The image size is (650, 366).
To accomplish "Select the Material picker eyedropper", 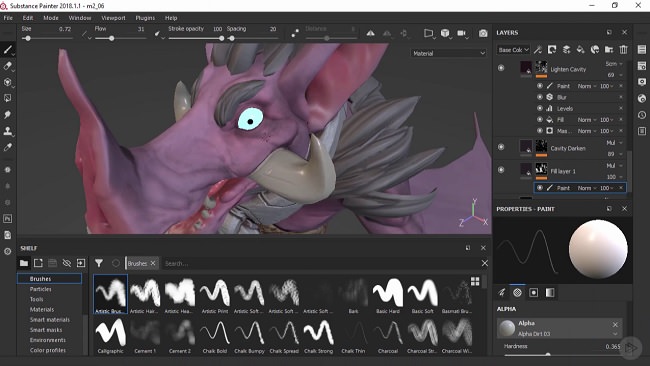I will point(7,147).
